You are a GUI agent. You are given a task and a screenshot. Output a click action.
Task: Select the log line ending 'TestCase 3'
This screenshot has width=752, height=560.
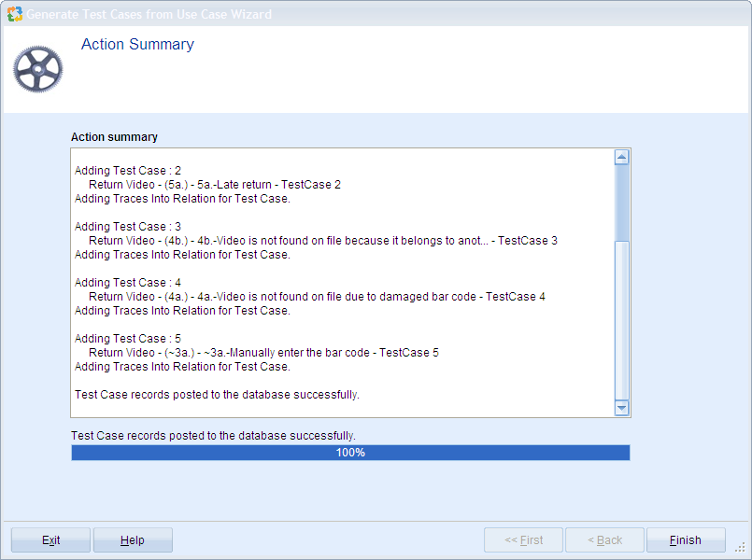coord(323,241)
